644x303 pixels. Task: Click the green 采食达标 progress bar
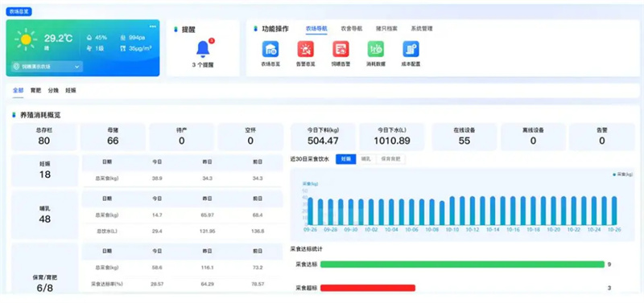(x=462, y=264)
